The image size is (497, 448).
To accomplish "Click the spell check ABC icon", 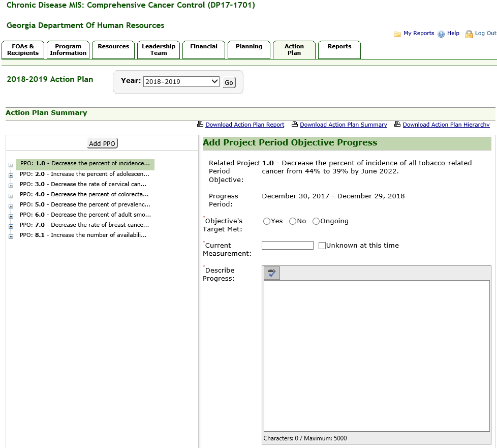I will point(272,273).
